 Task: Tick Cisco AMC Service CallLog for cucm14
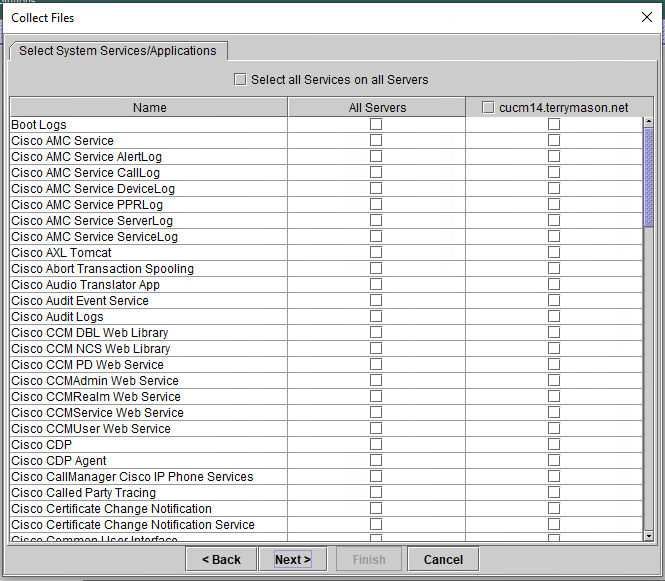tap(554, 173)
